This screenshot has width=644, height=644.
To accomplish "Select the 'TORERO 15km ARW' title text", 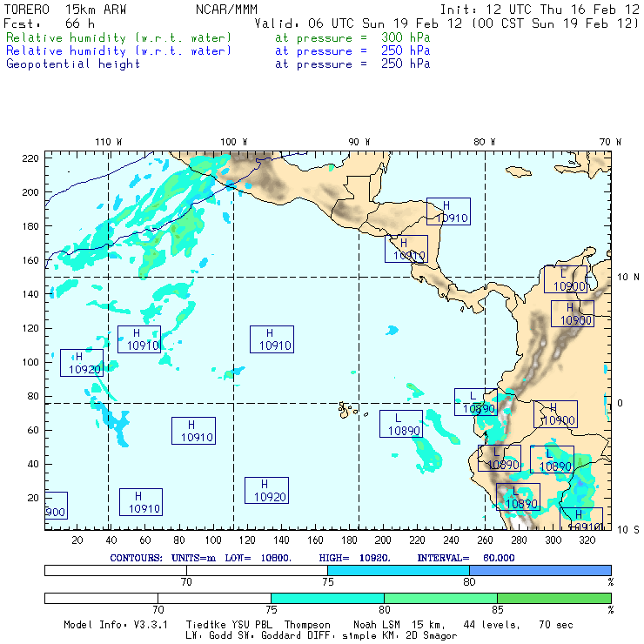I will pyautogui.click(x=65, y=10).
